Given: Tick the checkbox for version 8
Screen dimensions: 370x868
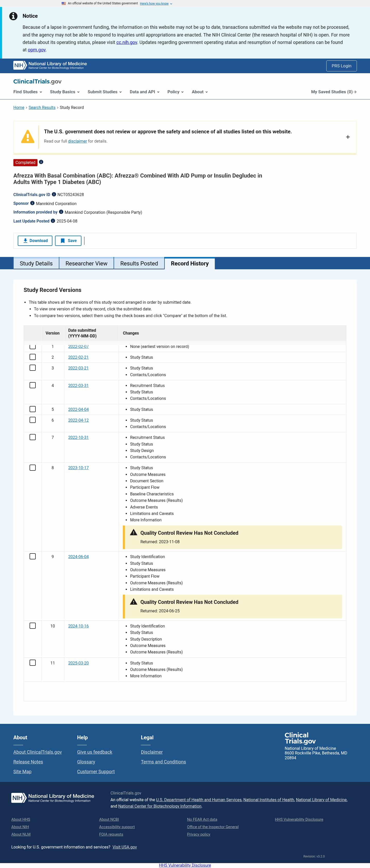Looking at the screenshot, I should 33,468.
